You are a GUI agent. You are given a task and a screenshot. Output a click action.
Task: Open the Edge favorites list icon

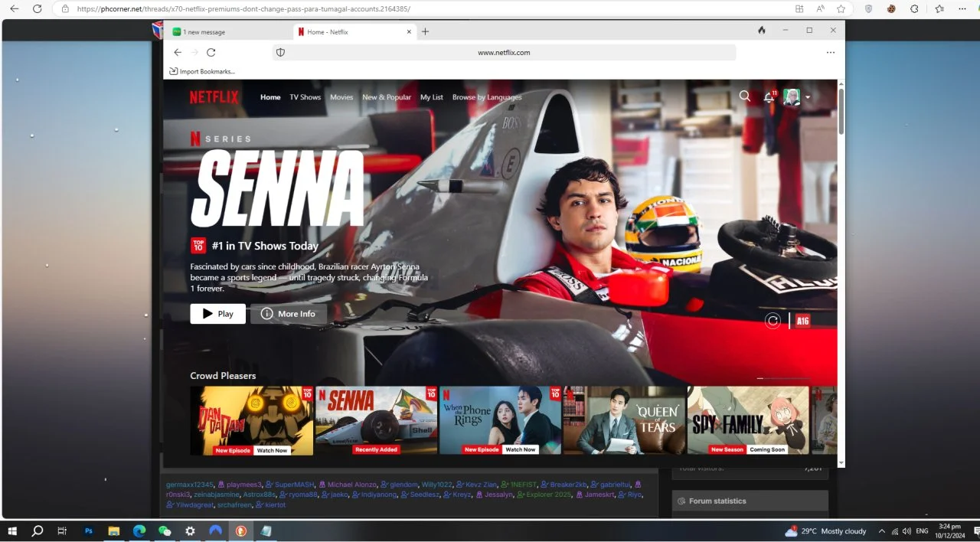(939, 9)
